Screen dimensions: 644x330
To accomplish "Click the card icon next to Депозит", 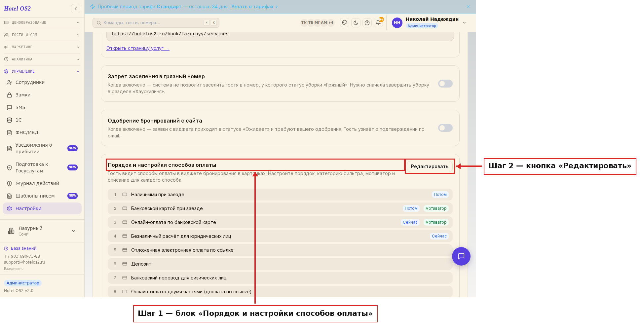I will [125, 264].
